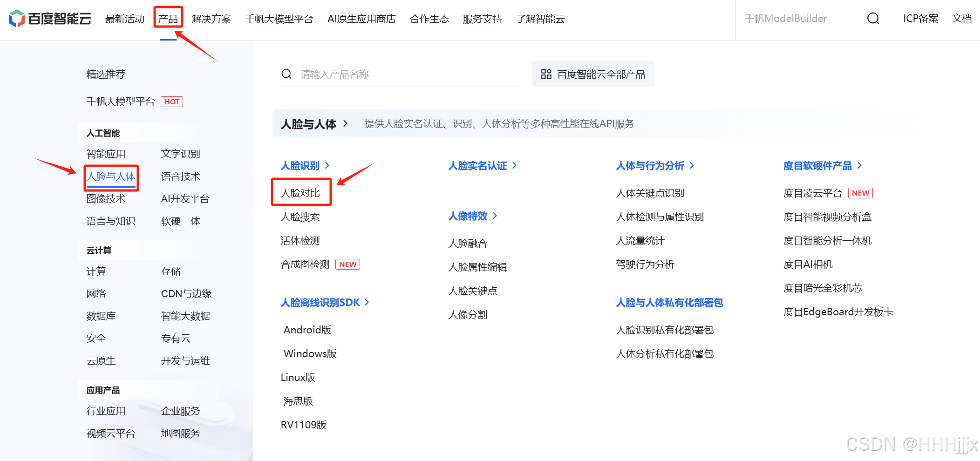Open the 人像分割 product link

point(468,315)
